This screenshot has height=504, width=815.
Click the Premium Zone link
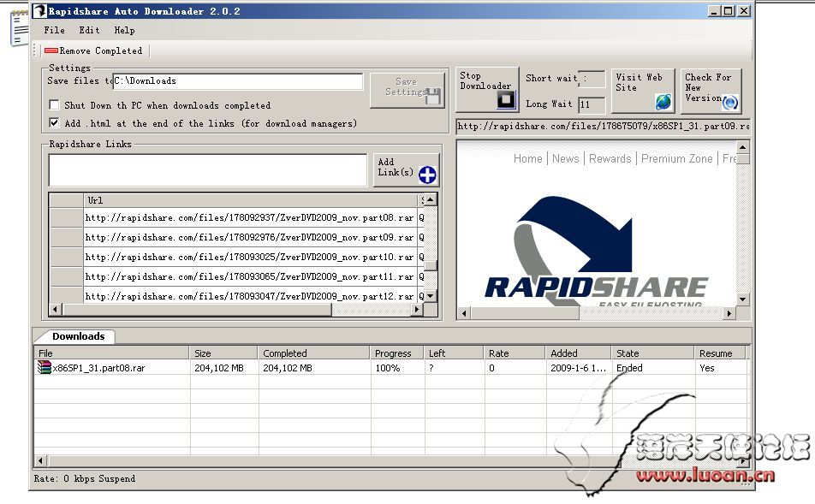[676, 158]
